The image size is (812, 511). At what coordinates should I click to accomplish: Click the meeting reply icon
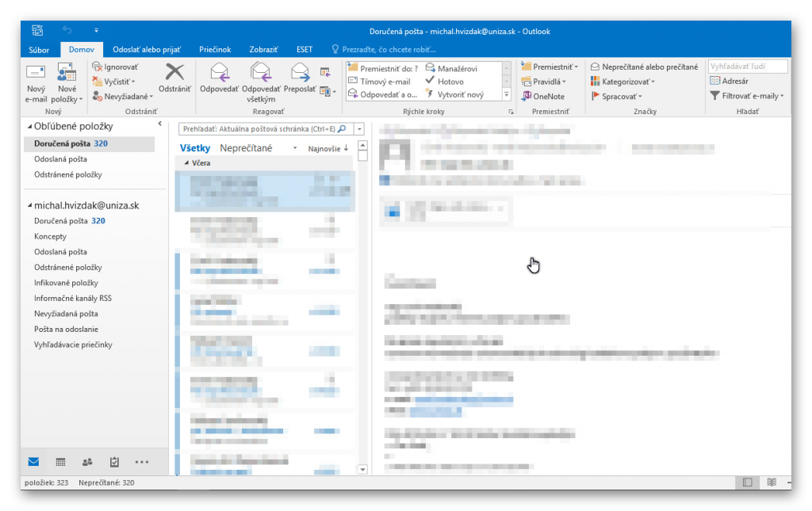click(x=325, y=72)
